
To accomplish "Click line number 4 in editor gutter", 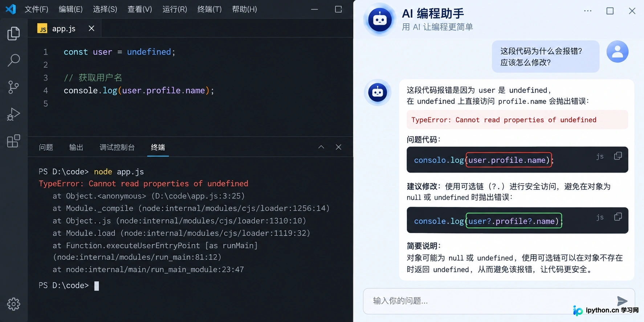I will click(46, 90).
